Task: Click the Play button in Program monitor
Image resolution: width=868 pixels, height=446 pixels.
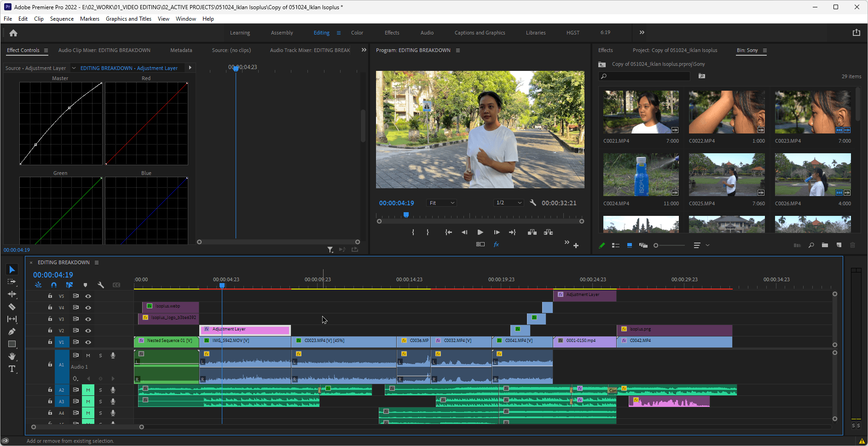Action: [x=480, y=232]
